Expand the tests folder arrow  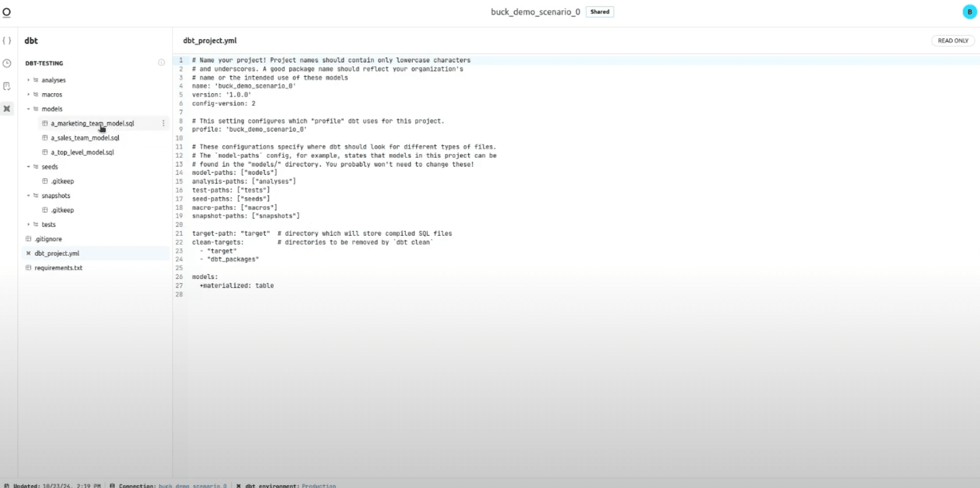point(29,224)
